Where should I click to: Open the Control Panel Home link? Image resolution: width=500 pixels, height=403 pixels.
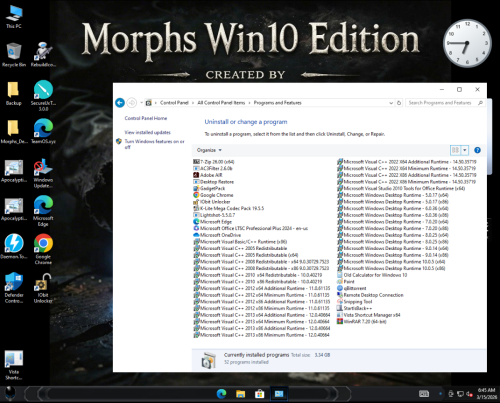pyautogui.click(x=146, y=118)
